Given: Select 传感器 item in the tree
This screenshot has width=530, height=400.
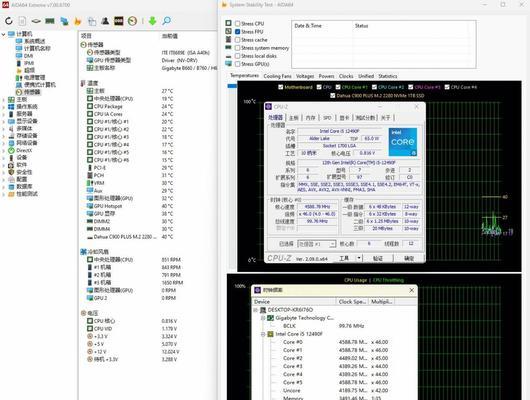Looking at the screenshot, I should tap(32, 92).
